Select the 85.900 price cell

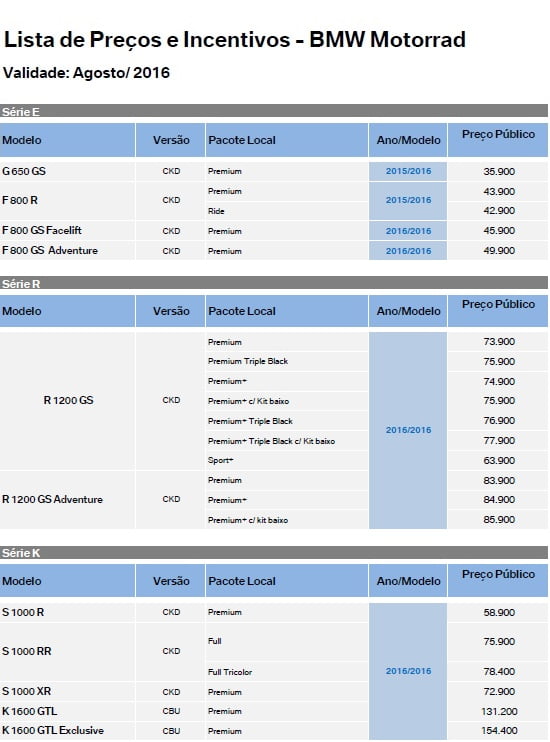pos(498,520)
